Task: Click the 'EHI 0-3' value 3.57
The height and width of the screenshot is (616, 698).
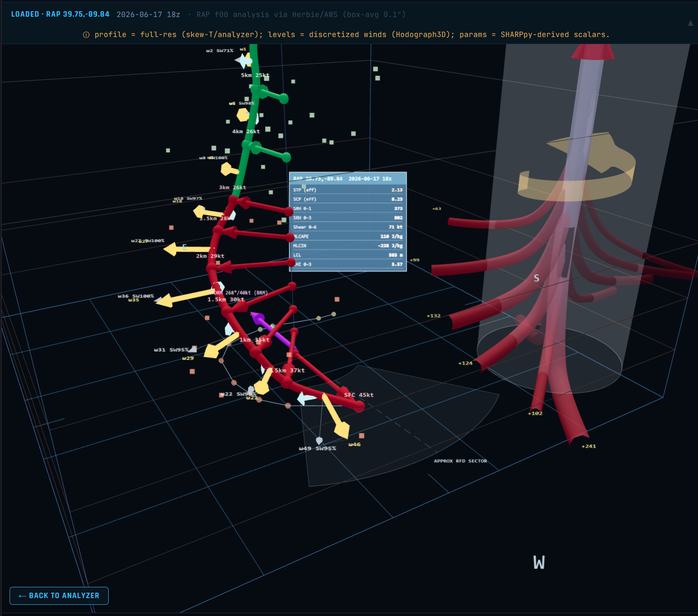Action: click(x=397, y=264)
